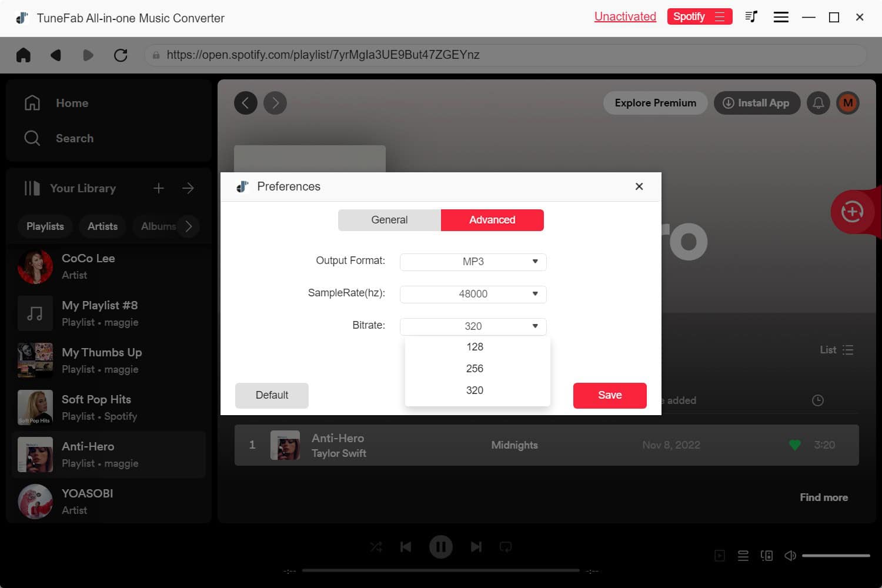Open the conversion task list icon
Viewport: 882px width, 588px height.
pos(751,17)
